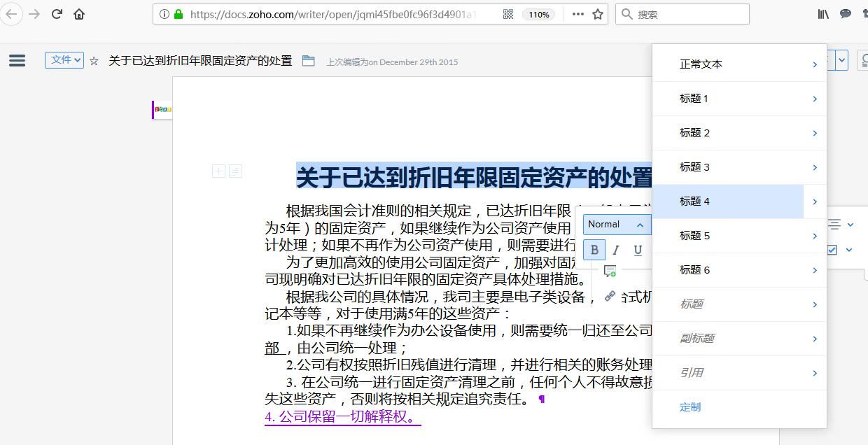868x445 pixels.
Task: Expand the arrow next to 标题 1
Action: click(815, 99)
